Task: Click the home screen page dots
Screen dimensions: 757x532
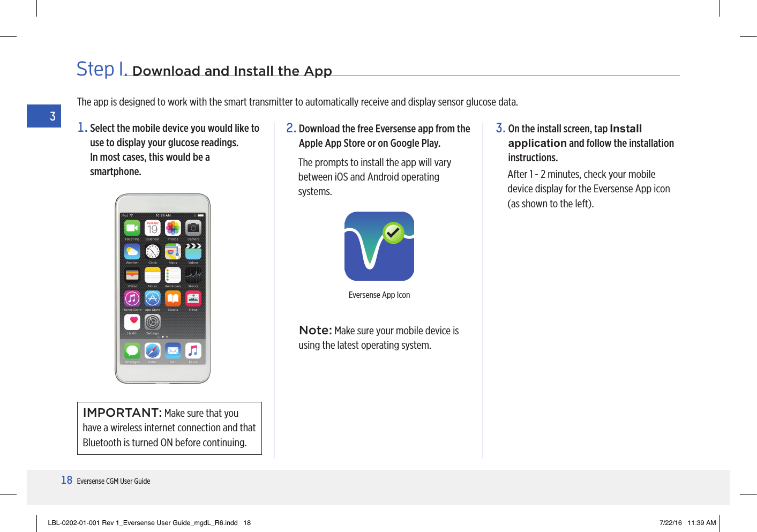Action: click(163, 336)
